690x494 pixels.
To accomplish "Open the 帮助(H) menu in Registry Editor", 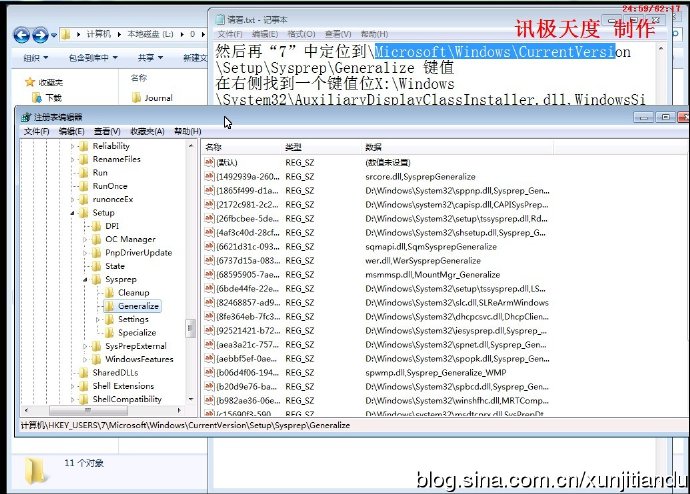I will (x=187, y=131).
